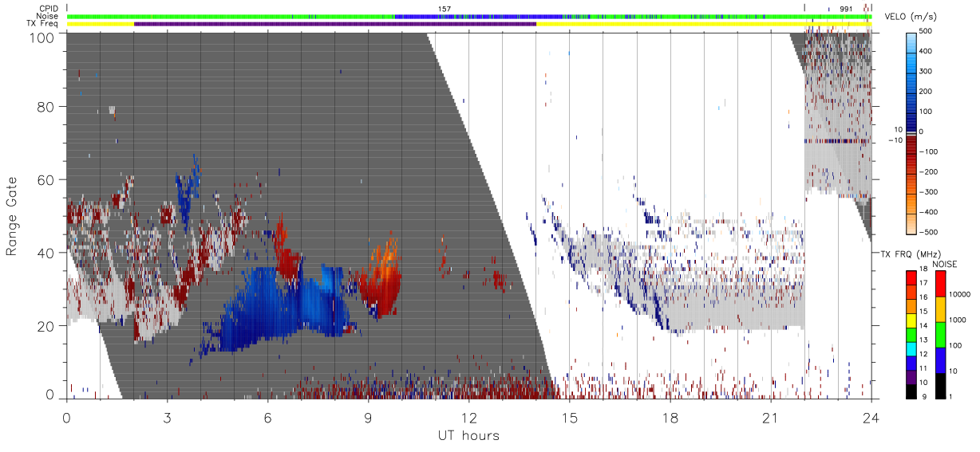The width and height of the screenshot is (980, 452).
Task: Click the NOISE legend title
Action: click(x=944, y=263)
